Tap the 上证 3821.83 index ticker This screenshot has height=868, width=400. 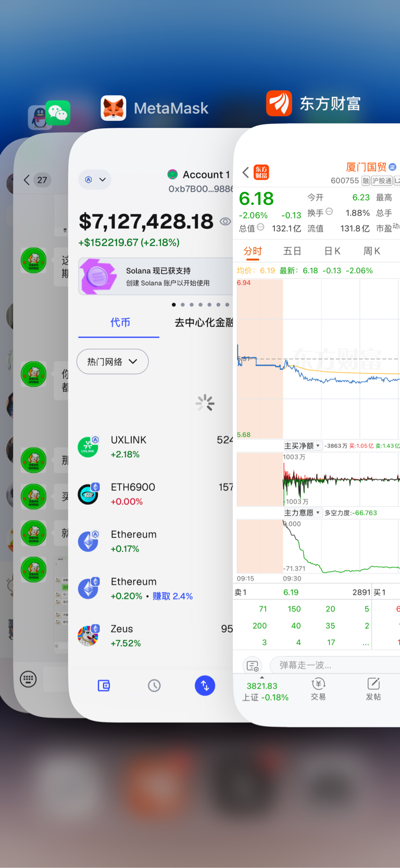click(x=265, y=691)
